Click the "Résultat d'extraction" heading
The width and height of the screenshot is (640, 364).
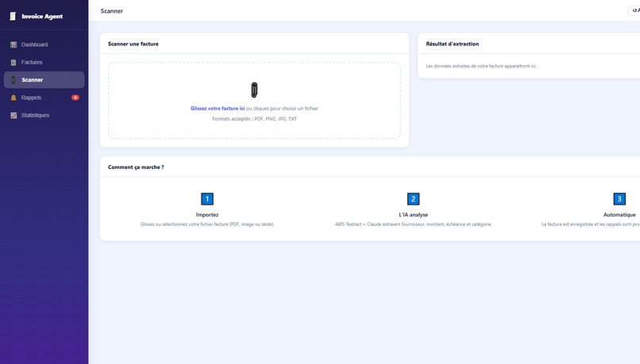tap(453, 44)
